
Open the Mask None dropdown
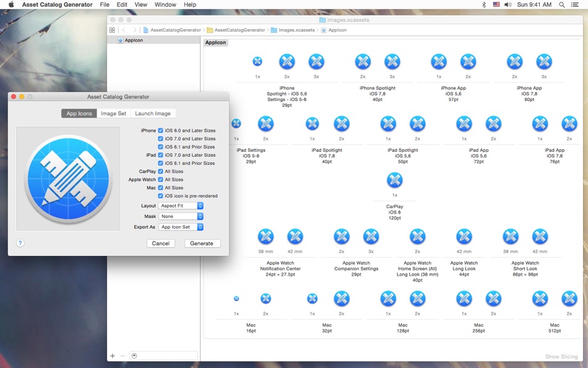(x=181, y=216)
